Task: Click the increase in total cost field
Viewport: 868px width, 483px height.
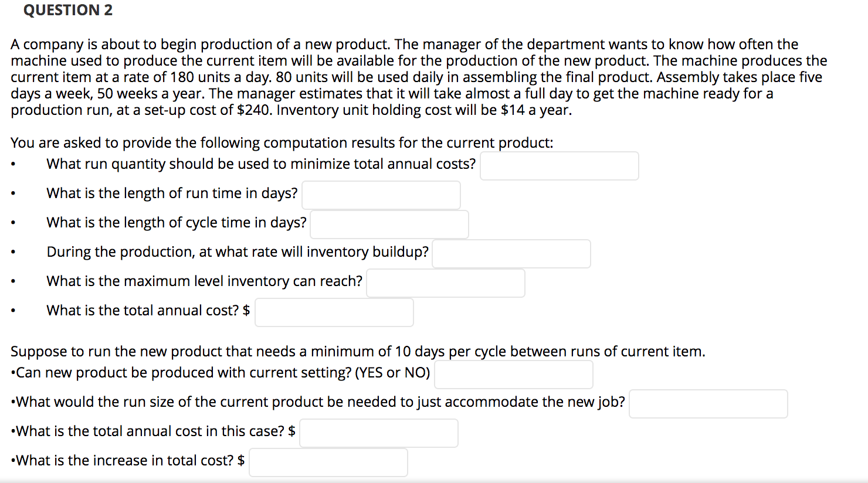Action: tap(328, 462)
